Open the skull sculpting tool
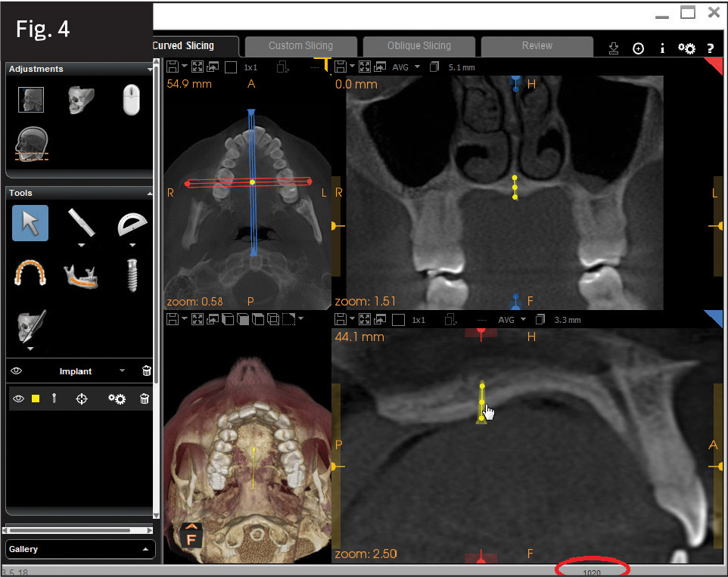 coord(30,324)
